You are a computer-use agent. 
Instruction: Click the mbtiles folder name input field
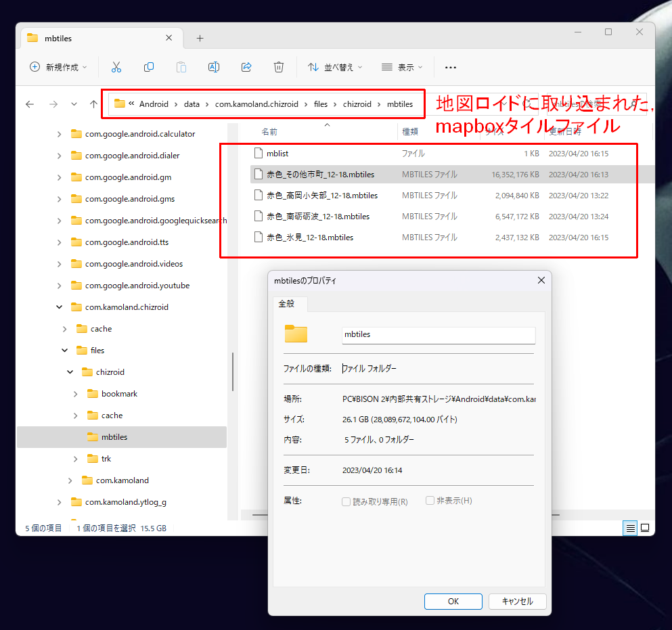tap(439, 335)
